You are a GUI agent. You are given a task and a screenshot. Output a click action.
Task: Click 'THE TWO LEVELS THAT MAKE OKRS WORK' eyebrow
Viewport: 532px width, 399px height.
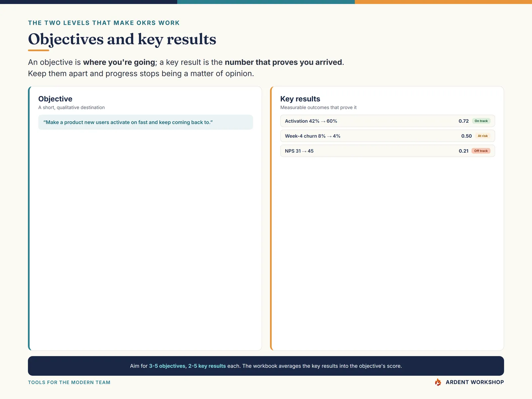104,23
